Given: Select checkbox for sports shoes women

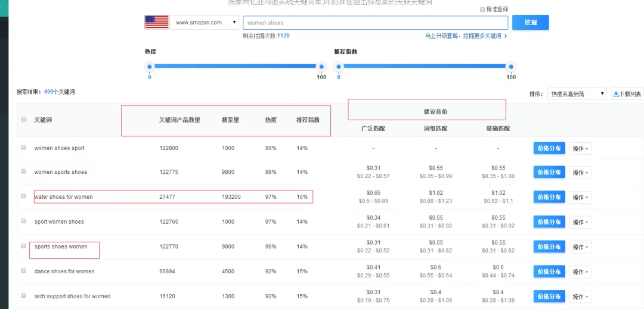Looking at the screenshot, I should 23,246.
